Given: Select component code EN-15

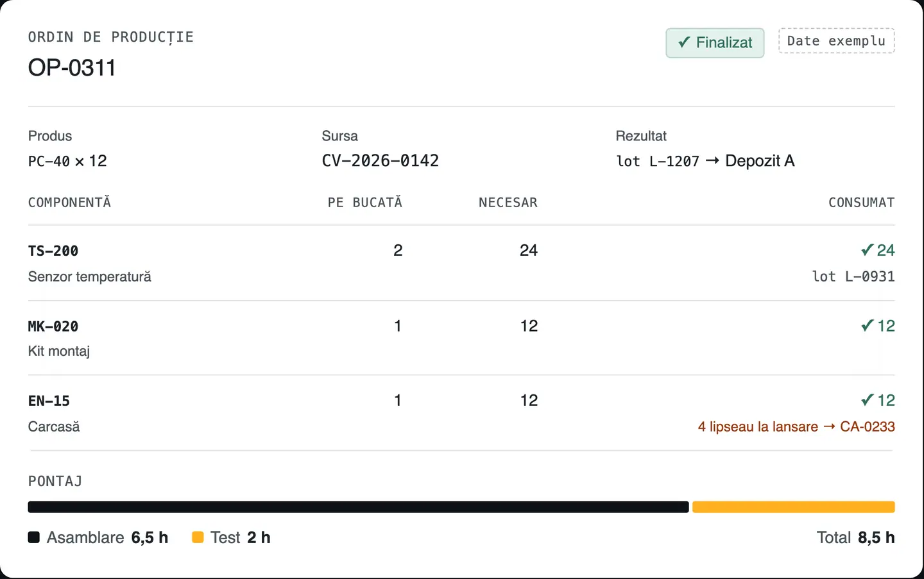Looking at the screenshot, I should click(x=49, y=401).
